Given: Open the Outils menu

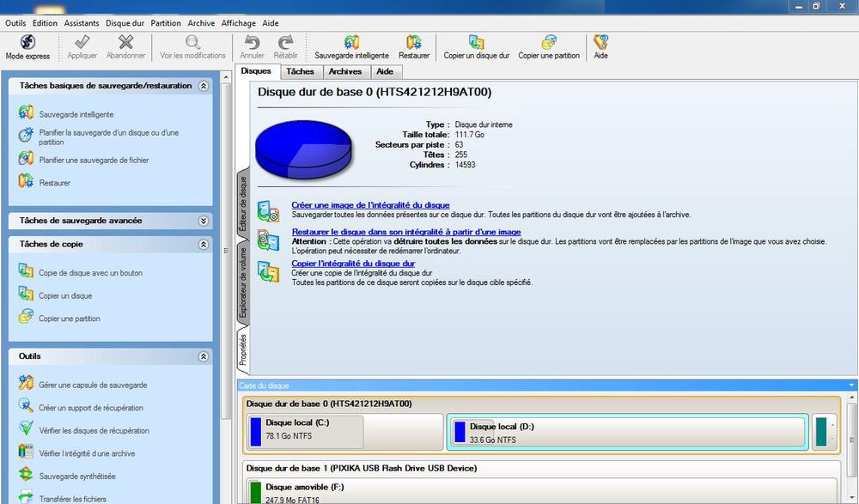Looking at the screenshot, I should point(15,23).
